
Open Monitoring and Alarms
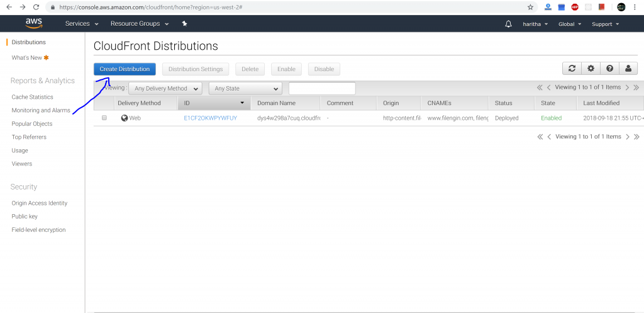point(41,110)
